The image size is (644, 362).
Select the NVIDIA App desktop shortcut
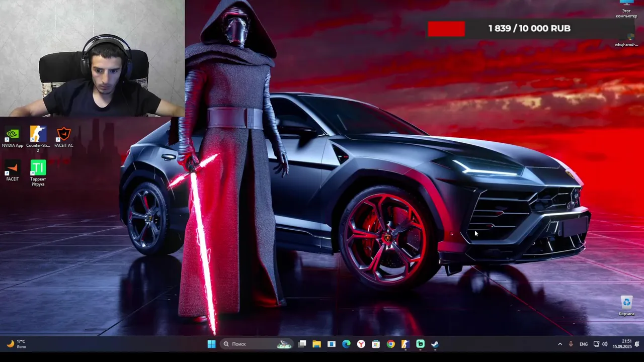(13, 137)
